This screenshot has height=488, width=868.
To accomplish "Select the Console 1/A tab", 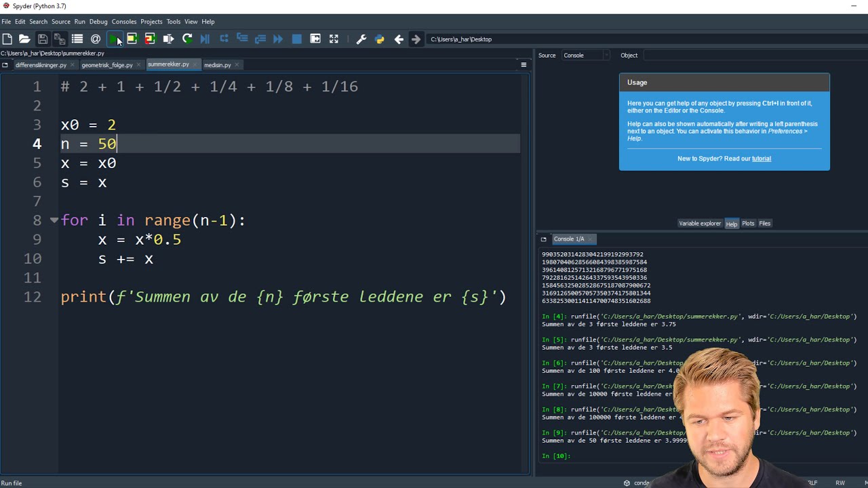I will 569,239.
